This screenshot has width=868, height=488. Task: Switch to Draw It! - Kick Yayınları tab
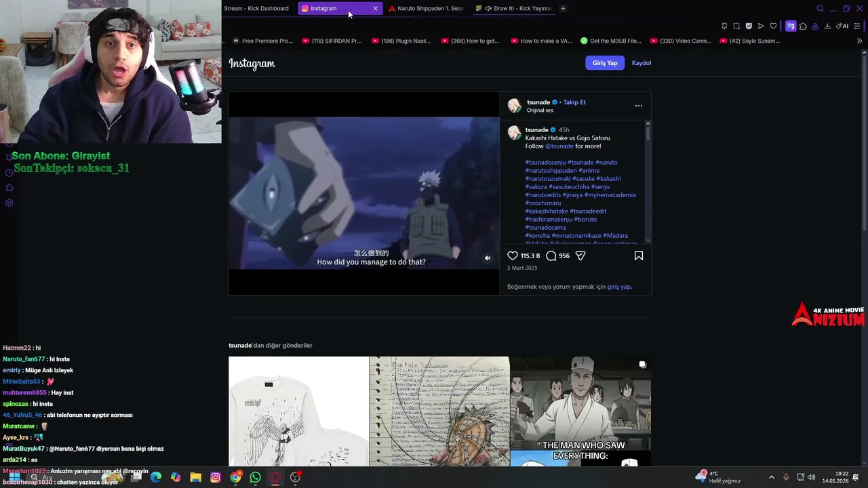pyautogui.click(x=514, y=9)
